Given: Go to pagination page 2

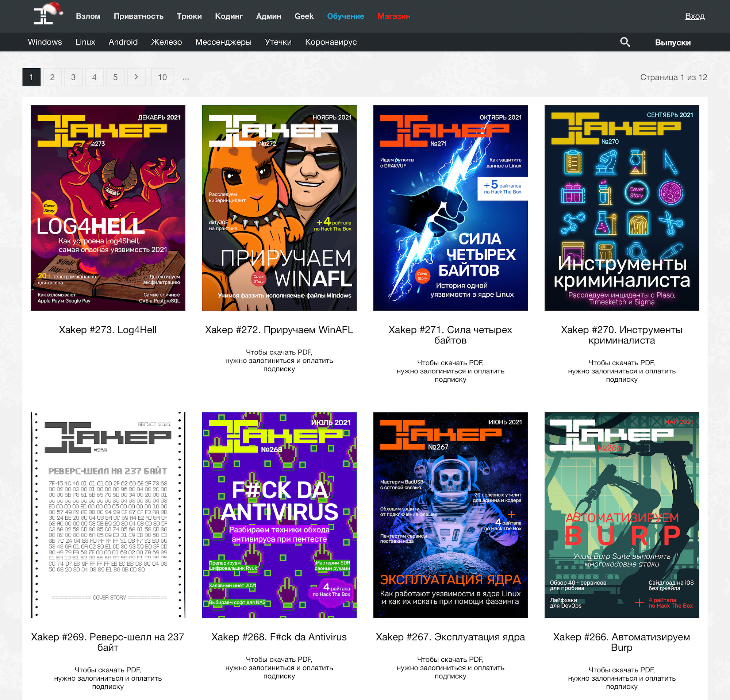Looking at the screenshot, I should tap(52, 77).
